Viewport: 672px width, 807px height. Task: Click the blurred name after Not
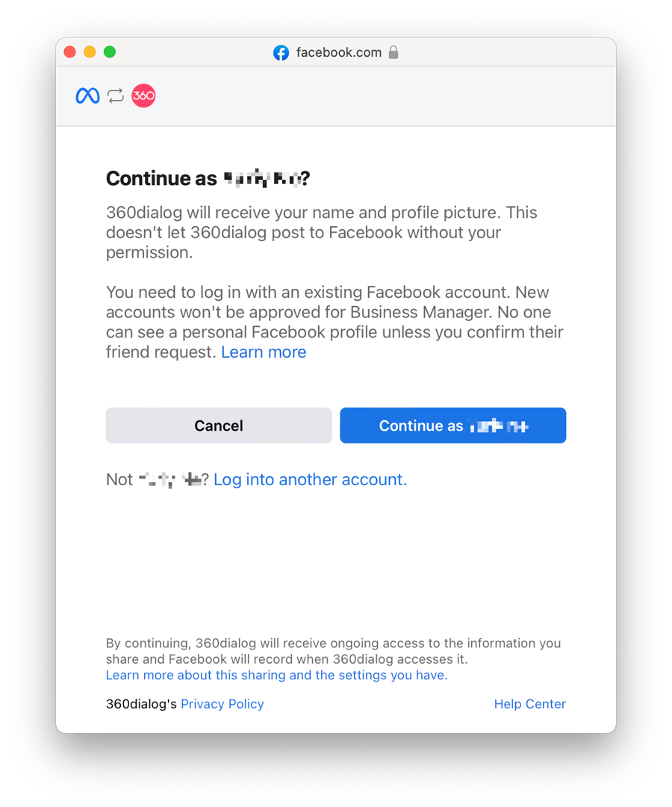[170, 480]
